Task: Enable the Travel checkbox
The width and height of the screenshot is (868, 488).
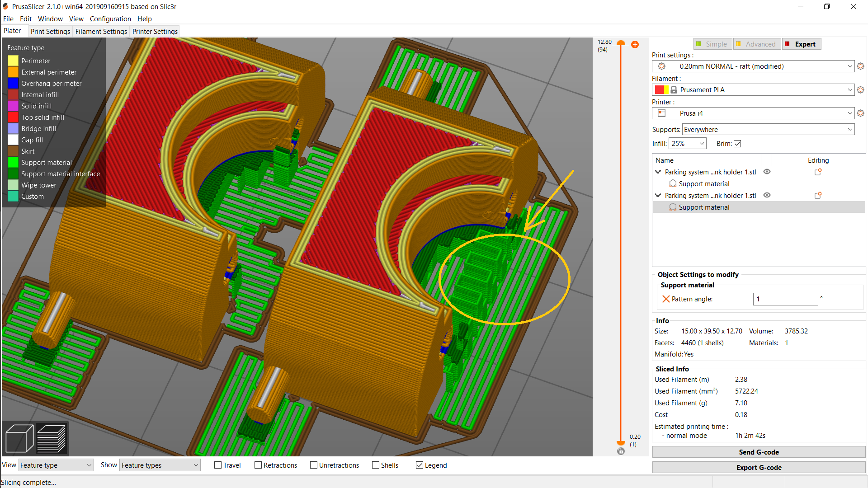Action: [218, 465]
